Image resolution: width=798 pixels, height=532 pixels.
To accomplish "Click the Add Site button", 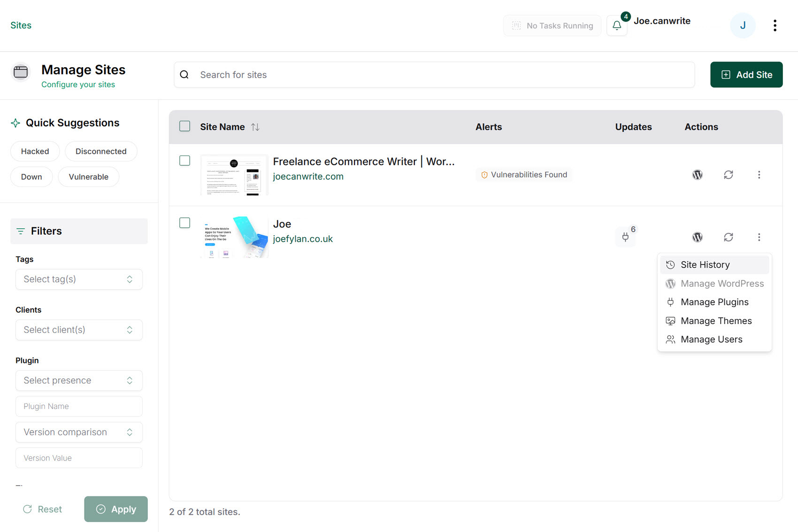I will pyautogui.click(x=746, y=74).
